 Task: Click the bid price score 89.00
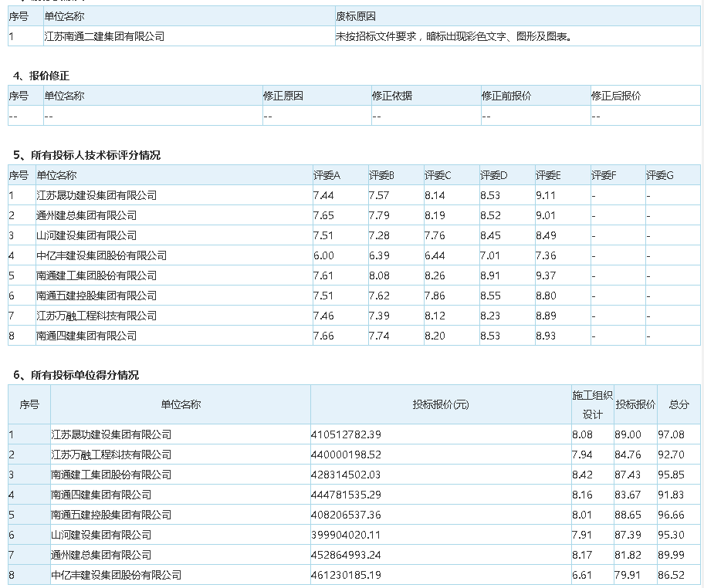[628, 434]
